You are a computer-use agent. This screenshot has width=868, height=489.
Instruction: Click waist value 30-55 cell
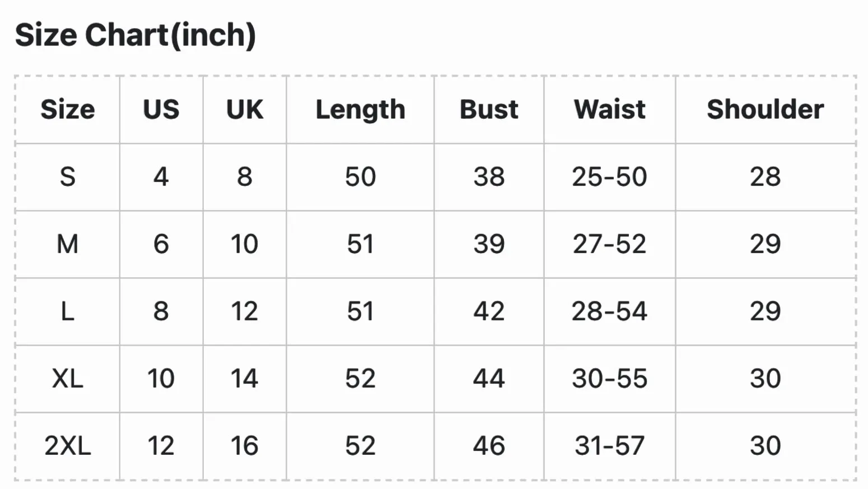coord(610,379)
